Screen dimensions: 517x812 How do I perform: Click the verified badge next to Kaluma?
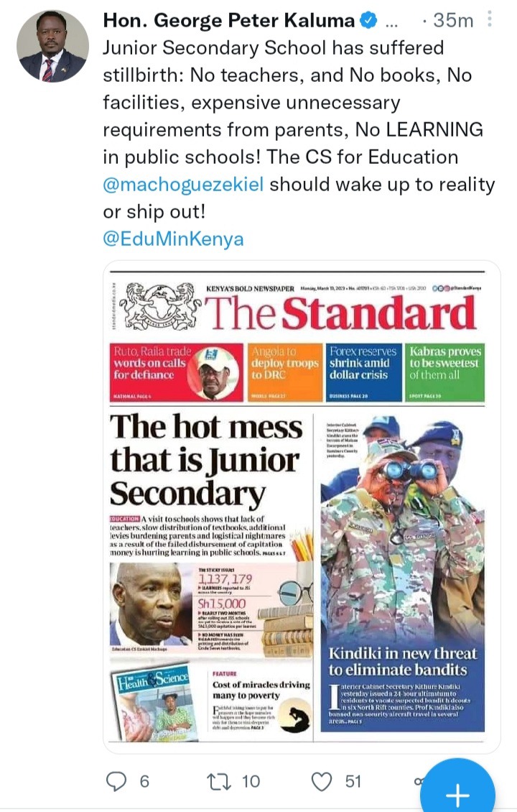[368, 21]
